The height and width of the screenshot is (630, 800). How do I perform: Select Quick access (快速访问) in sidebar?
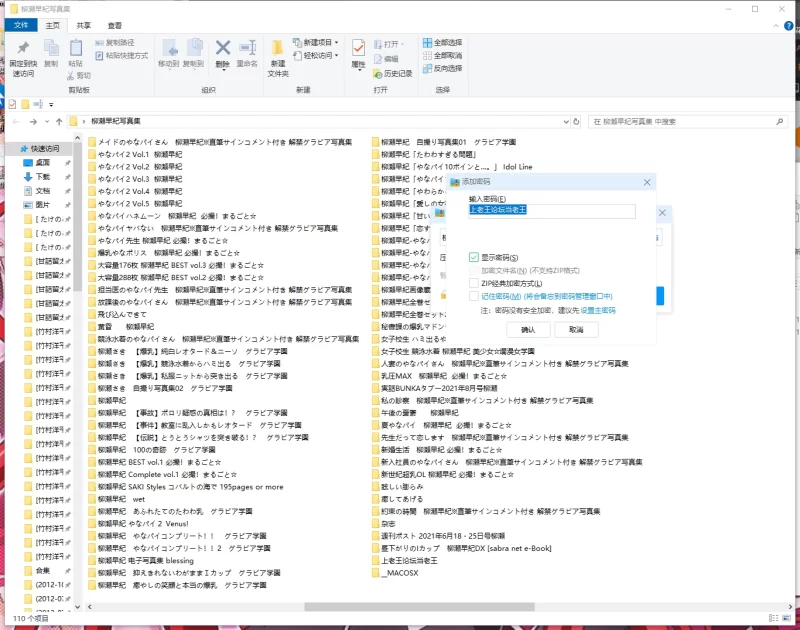click(x=40, y=148)
